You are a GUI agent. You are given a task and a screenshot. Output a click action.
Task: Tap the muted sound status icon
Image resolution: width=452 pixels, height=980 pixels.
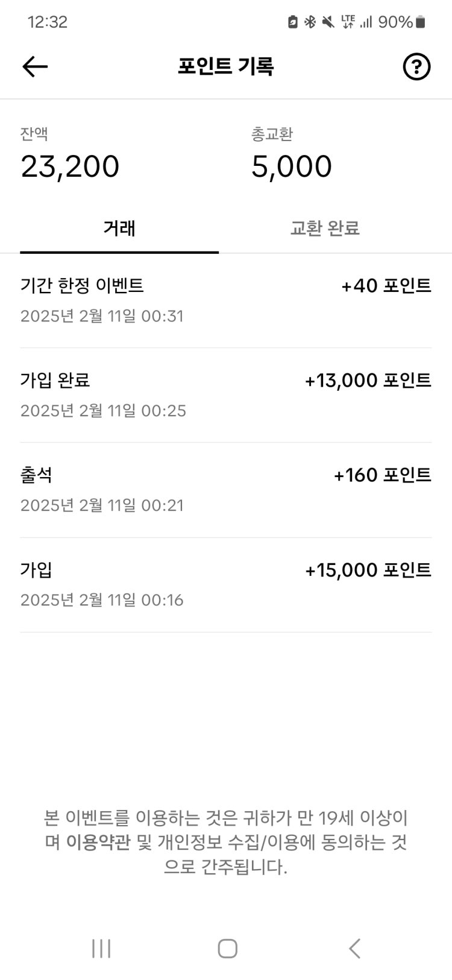328,22
